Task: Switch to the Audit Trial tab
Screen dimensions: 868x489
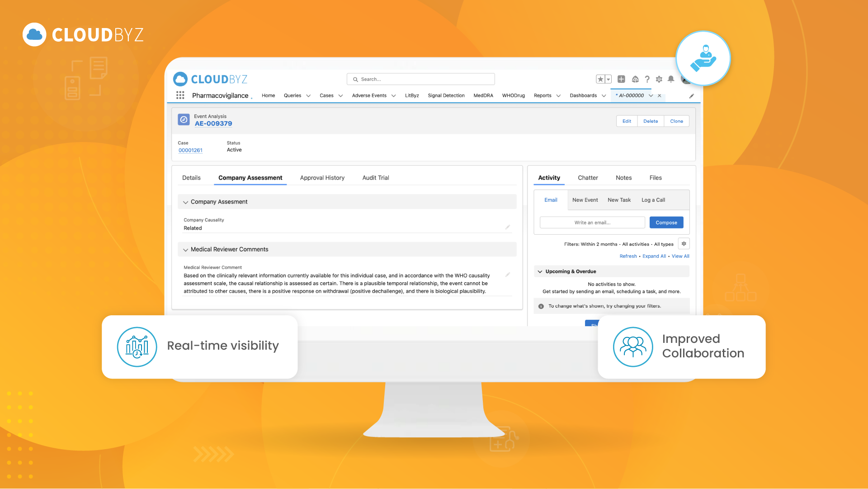Action: coord(376,178)
